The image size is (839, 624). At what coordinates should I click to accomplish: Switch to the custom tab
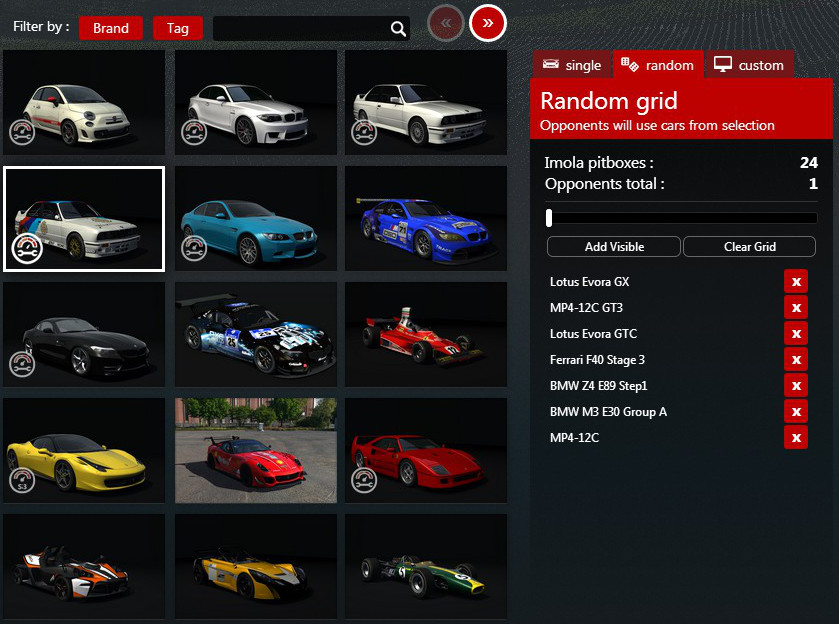749,65
